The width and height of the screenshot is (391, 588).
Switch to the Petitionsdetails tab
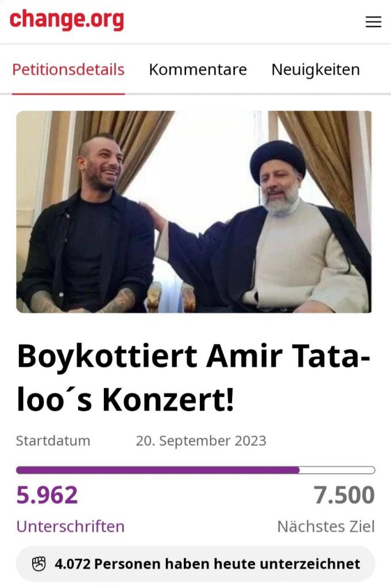coord(68,69)
